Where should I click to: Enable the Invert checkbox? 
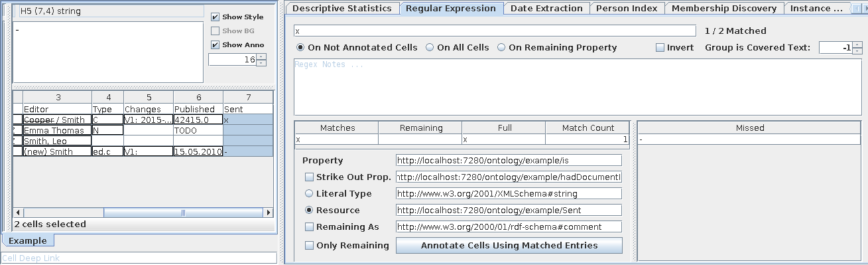pyautogui.click(x=660, y=48)
